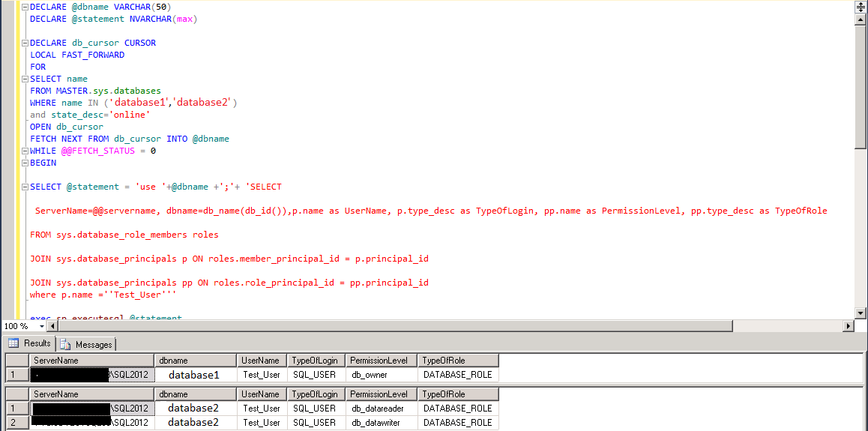The image size is (868, 431).
Task: Select TypeOfRole header above database1 row
Action: 458,361
